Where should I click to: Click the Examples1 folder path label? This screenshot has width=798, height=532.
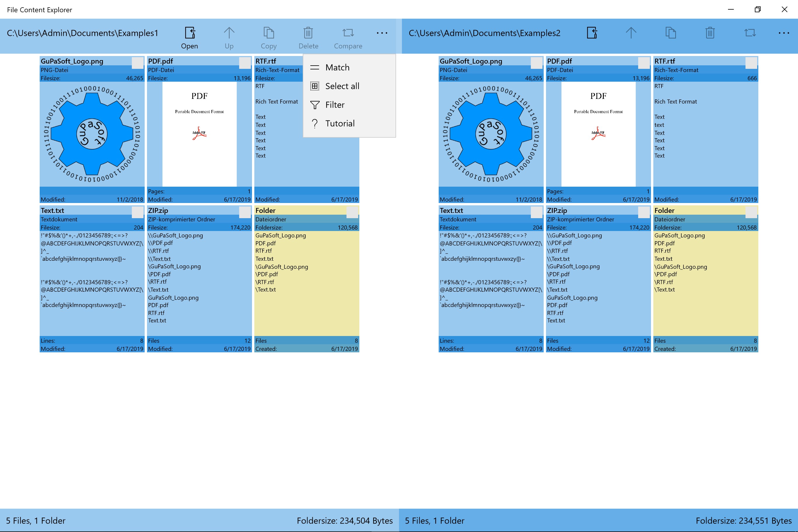[83, 33]
